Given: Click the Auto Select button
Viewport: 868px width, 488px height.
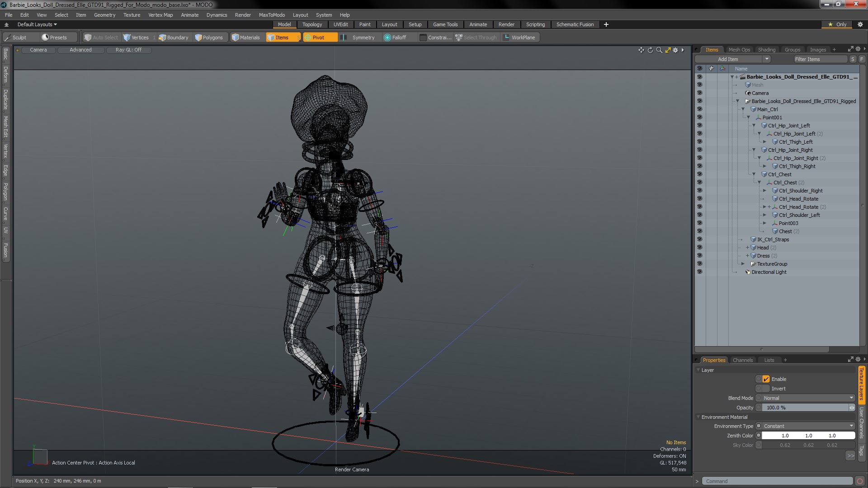Looking at the screenshot, I should point(101,38).
